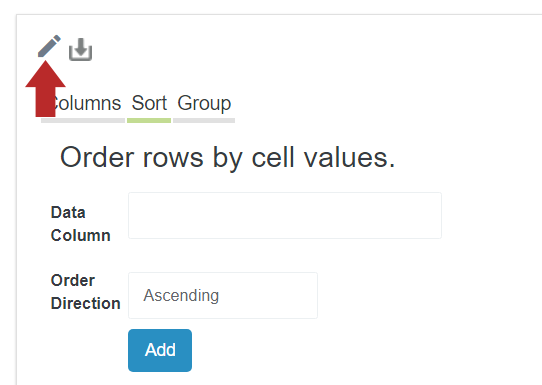This screenshot has height=385, width=542.
Task: Switch to the Columns tab
Action: pyautogui.click(x=83, y=103)
